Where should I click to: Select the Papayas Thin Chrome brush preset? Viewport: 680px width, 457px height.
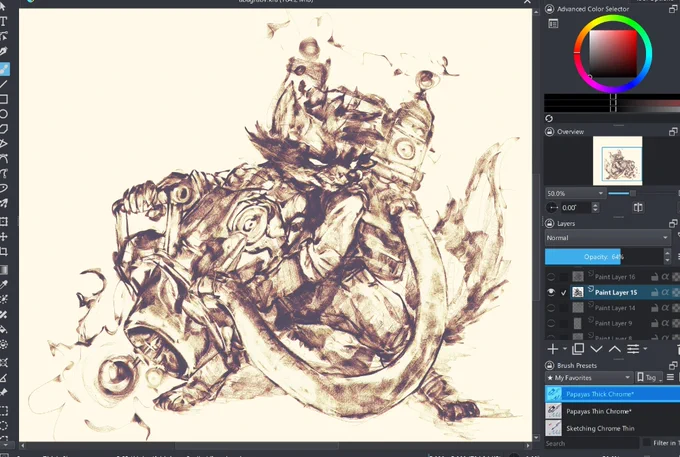click(x=612, y=411)
